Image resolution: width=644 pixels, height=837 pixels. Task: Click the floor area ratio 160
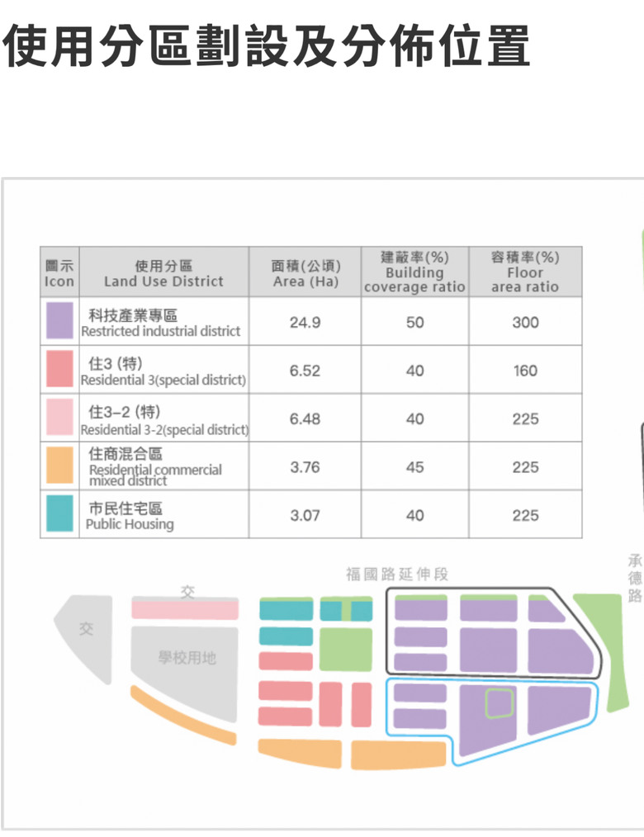tap(525, 371)
